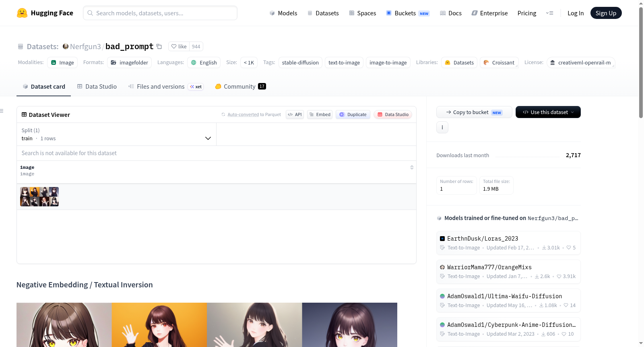644x347 pixels.
Task: Select the text-to-image tag
Action: (344, 62)
